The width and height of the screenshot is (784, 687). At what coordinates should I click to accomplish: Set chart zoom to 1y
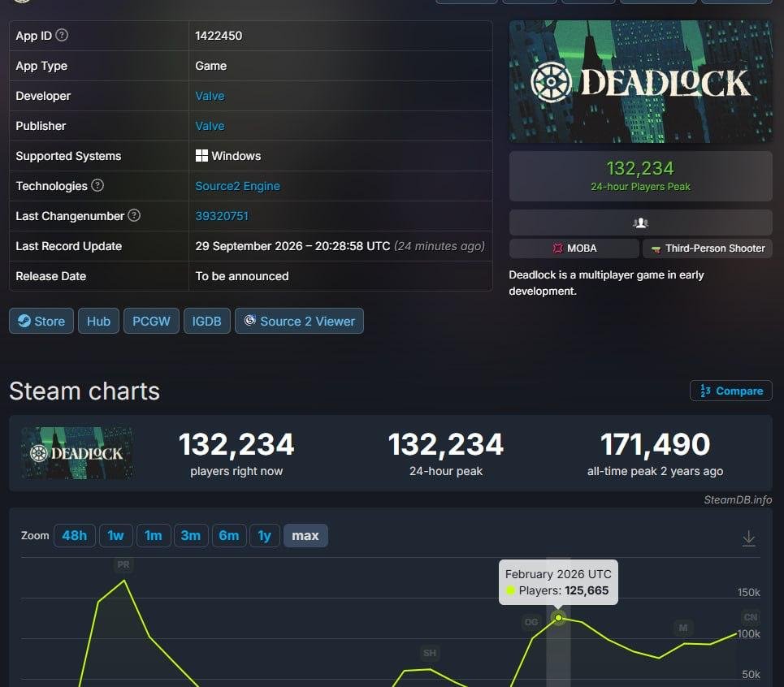click(x=265, y=536)
